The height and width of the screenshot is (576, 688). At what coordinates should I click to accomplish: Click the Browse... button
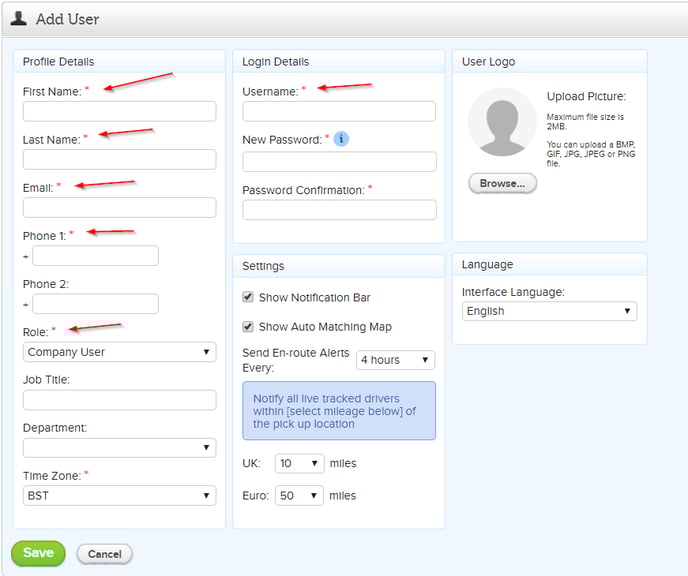502,183
